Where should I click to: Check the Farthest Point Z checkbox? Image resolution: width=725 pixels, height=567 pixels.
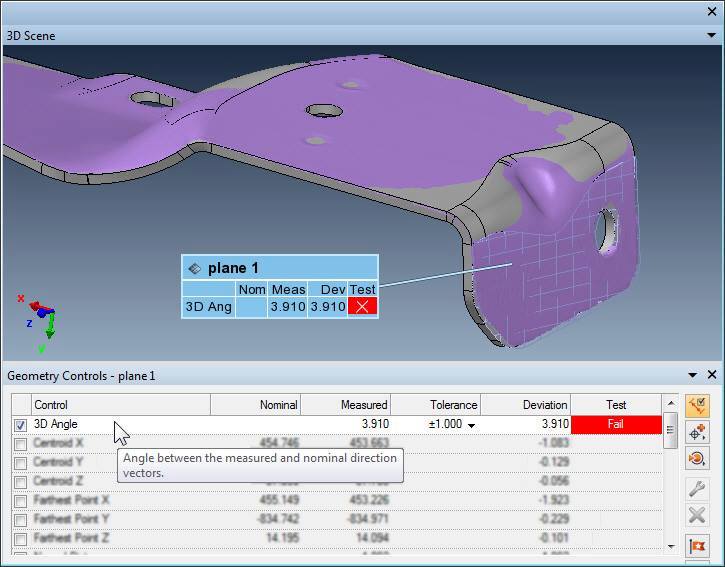click(x=20, y=539)
